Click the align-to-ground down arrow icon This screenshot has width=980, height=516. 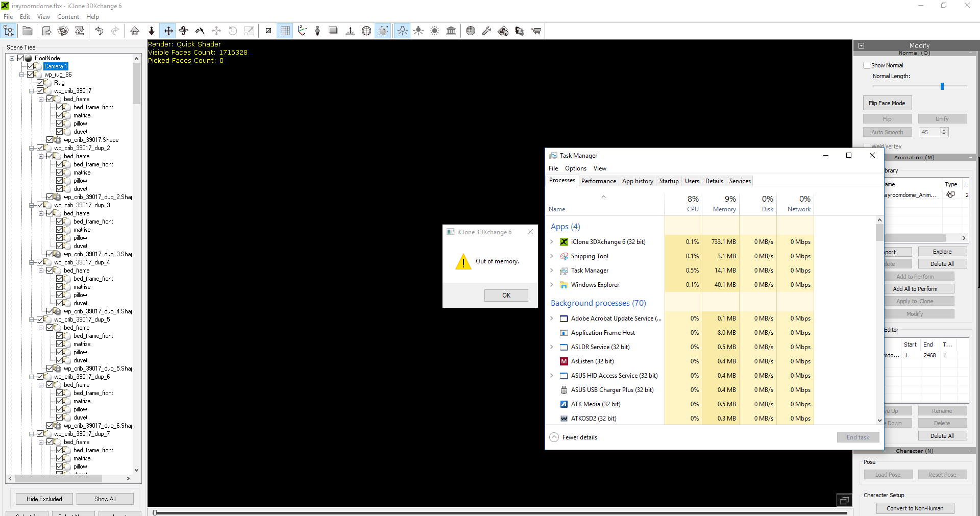click(x=152, y=31)
